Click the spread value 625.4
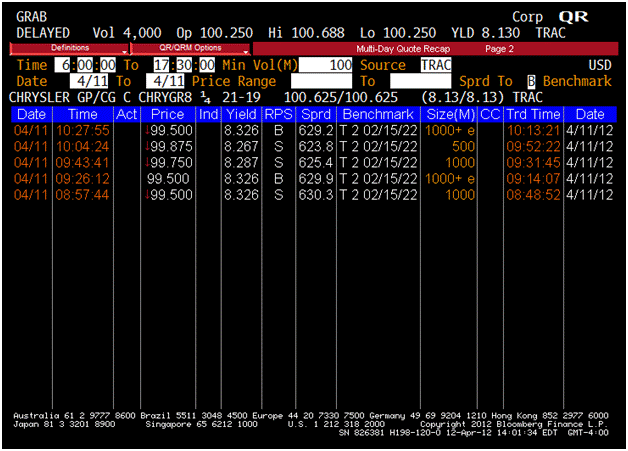The image size is (628, 451). coord(316,163)
